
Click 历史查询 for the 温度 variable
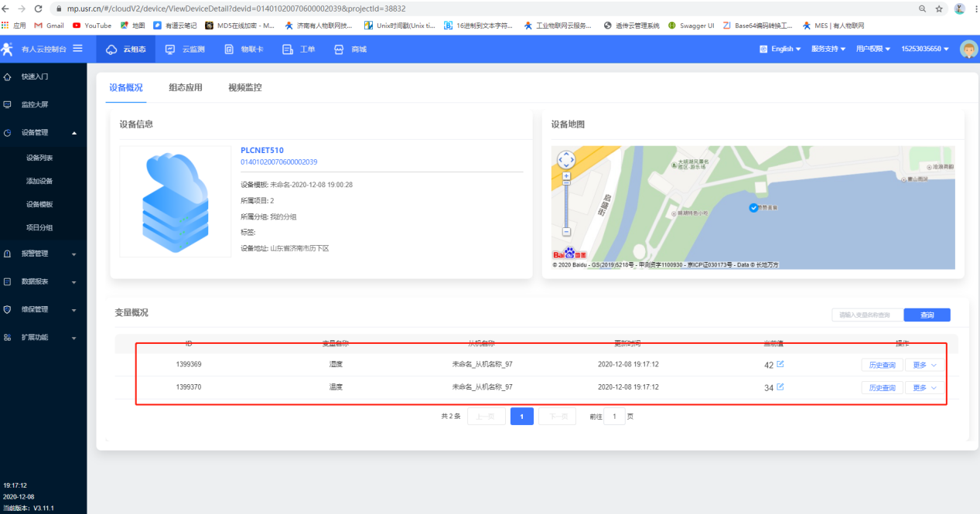pyautogui.click(x=882, y=388)
